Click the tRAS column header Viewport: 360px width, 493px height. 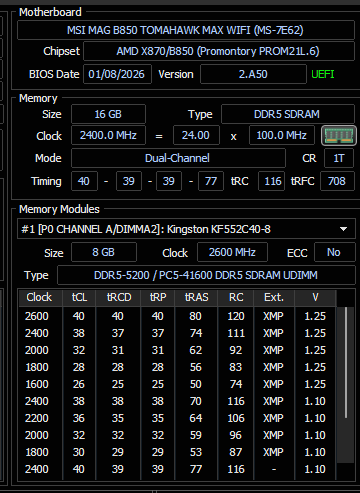196,297
